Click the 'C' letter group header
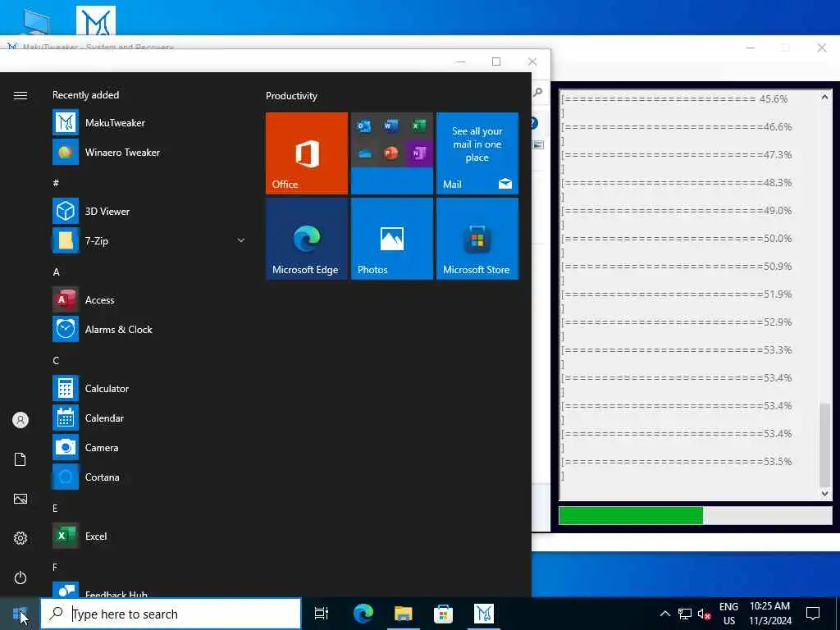Image resolution: width=840 pixels, height=630 pixels. tap(56, 361)
